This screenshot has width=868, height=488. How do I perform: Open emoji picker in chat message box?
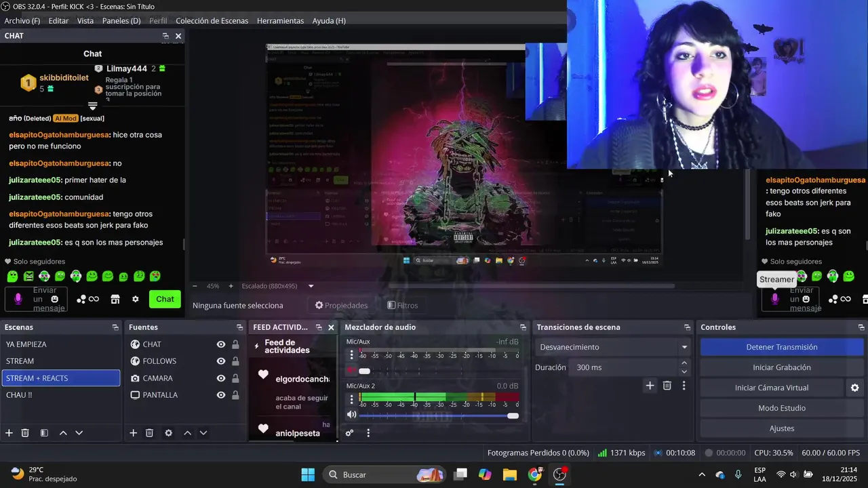click(55, 299)
